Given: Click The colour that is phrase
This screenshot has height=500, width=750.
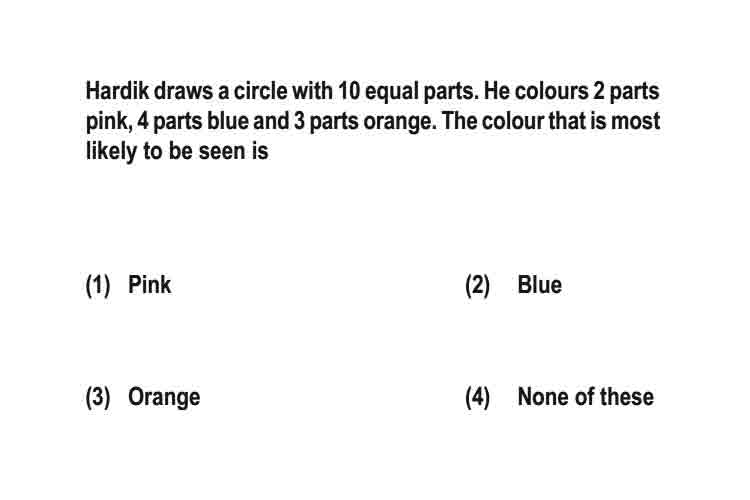Looking at the screenshot, I should (x=523, y=121).
